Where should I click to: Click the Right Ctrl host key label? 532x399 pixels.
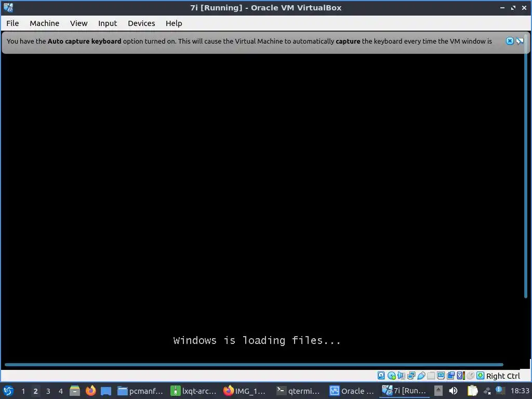coord(503,376)
